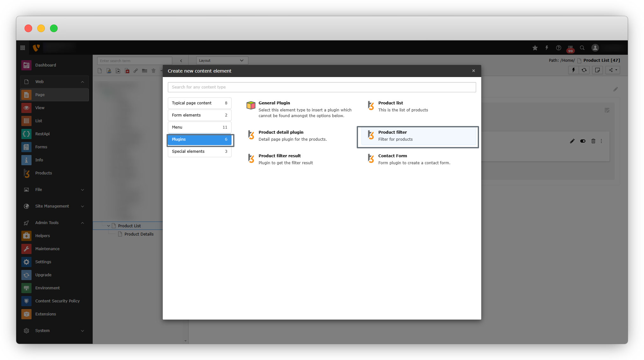Toggle content element visibility switch
The height and width of the screenshot is (360, 644).
coord(583,141)
